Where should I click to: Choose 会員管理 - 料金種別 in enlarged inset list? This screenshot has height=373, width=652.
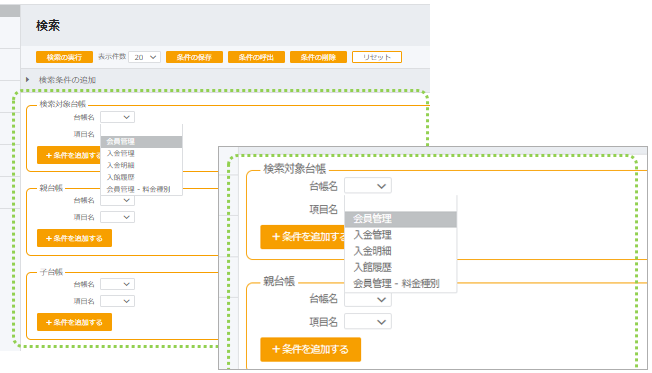tap(400, 284)
